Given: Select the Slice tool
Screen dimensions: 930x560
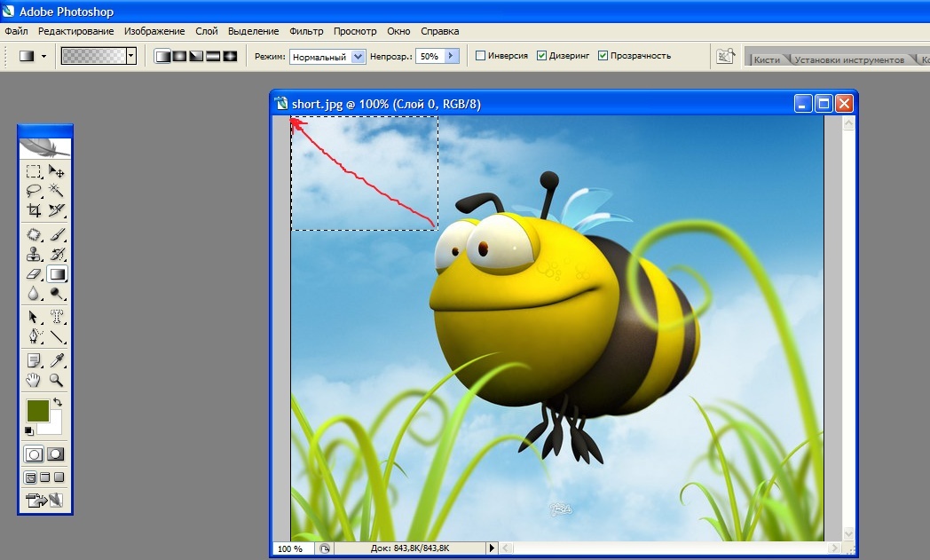Looking at the screenshot, I should [x=56, y=210].
